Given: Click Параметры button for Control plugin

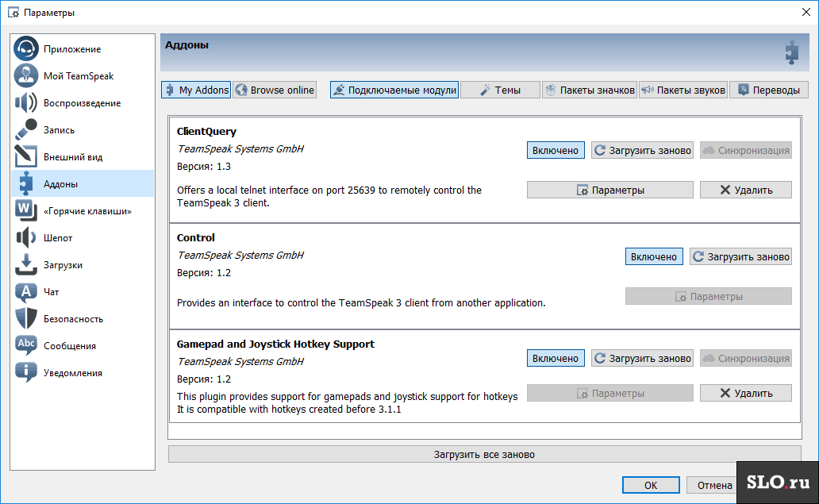Looking at the screenshot, I should (709, 297).
